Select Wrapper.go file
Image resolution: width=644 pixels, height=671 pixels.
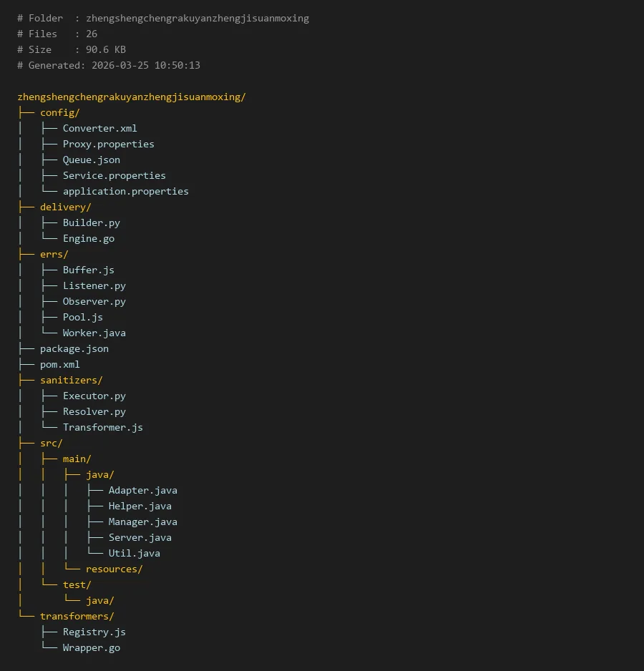91,647
